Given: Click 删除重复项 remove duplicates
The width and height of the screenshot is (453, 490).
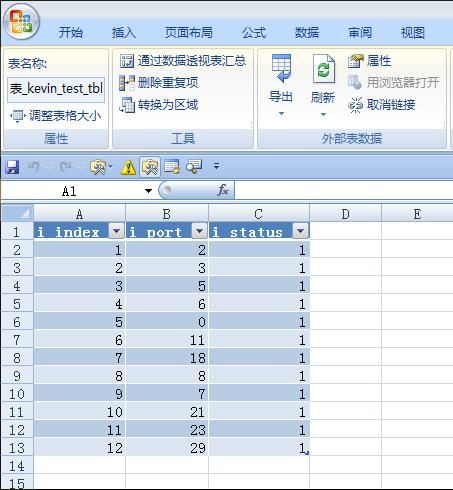Looking at the screenshot, I should click(159, 83).
